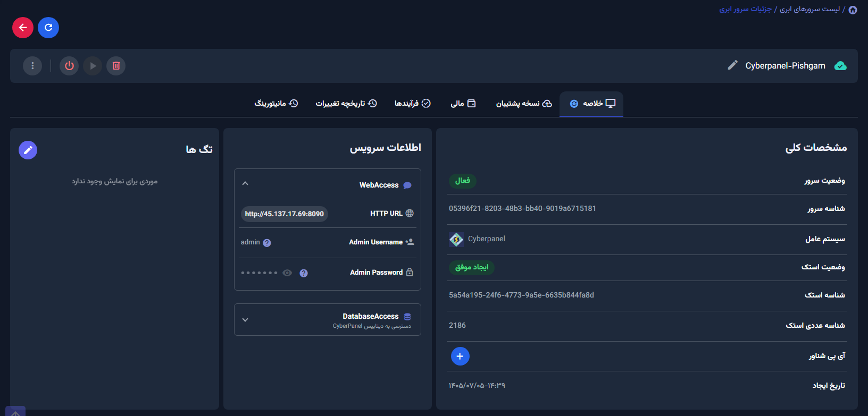Click stack ID 5a54a195-24f6-4773-9a5e-6635b844fa8d
The width and height of the screenshot is (868, 416).
pyautogui.click(x=521, y=295)
